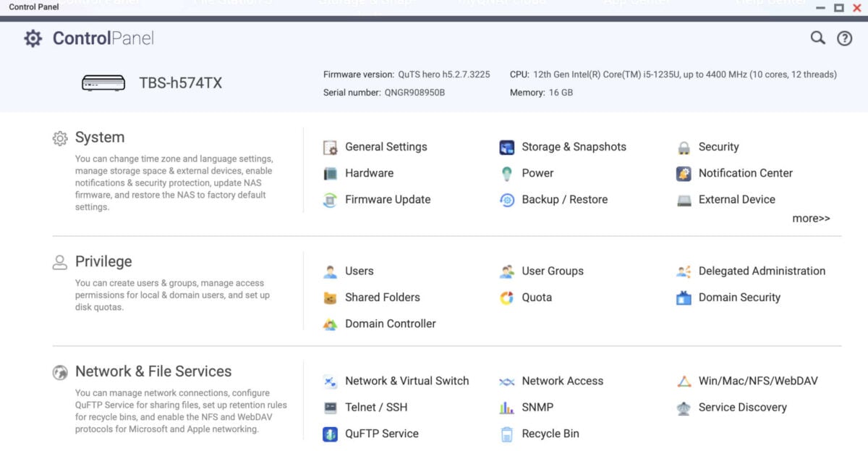This screenshot has height=451, width=868.
Task: Open the Quota settings icon
Action: 535,298
